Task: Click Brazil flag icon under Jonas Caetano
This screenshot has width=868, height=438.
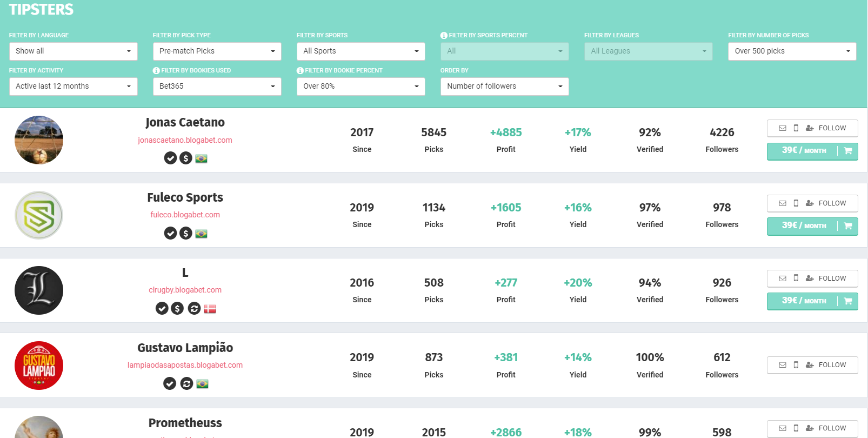Action: click(201, 158)
